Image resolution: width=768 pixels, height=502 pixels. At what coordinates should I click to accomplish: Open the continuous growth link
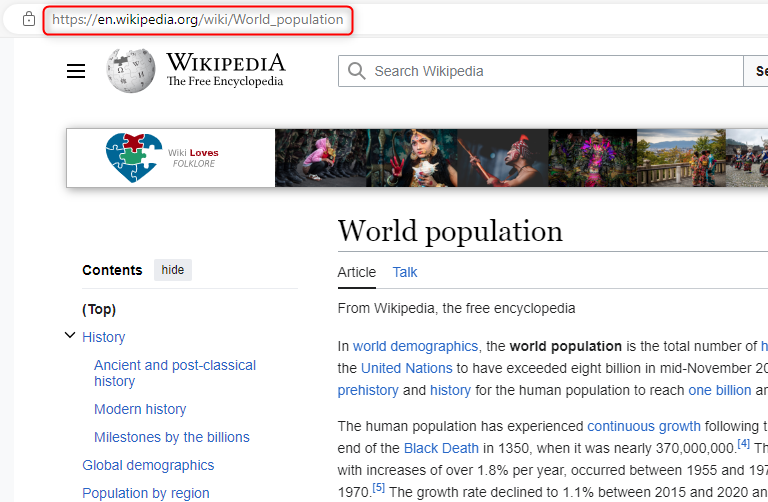tap(644, 426)
